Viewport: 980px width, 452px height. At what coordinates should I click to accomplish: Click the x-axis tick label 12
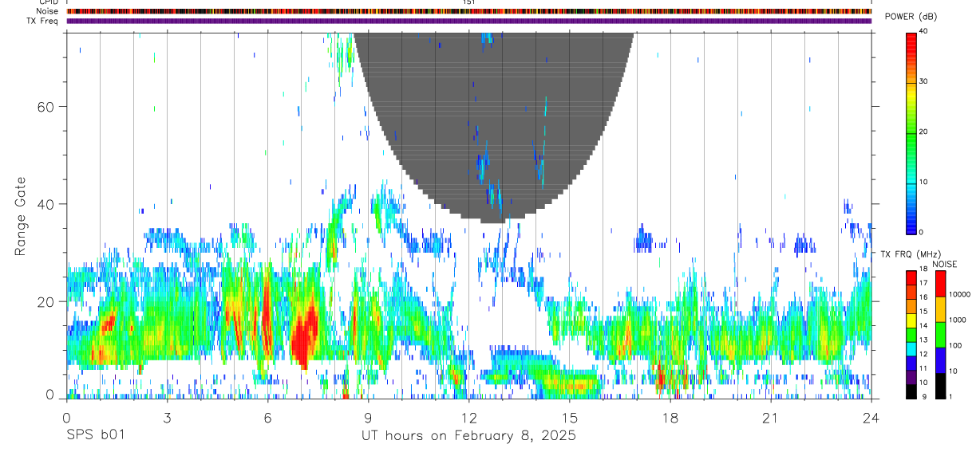[468, 418]
